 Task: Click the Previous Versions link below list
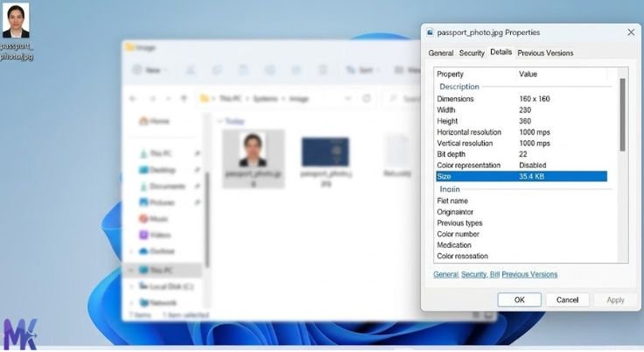point(529,274)
